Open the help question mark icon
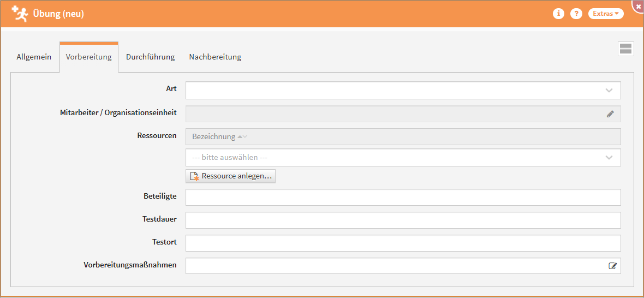 [576, 14]
